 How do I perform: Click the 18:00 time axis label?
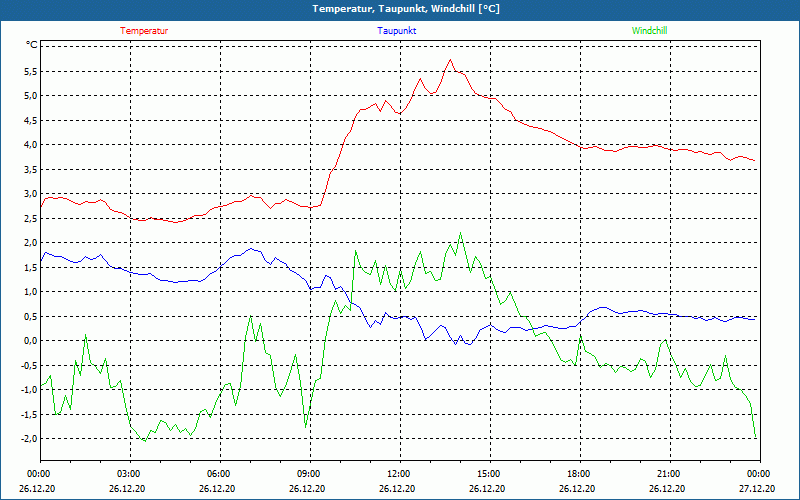click(580, 474)
